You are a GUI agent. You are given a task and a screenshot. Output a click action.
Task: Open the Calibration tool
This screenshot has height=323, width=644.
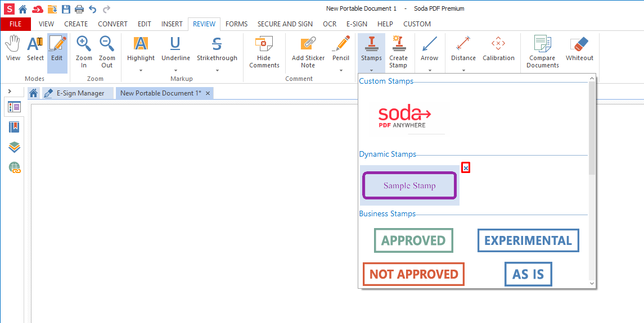point(498,49)
